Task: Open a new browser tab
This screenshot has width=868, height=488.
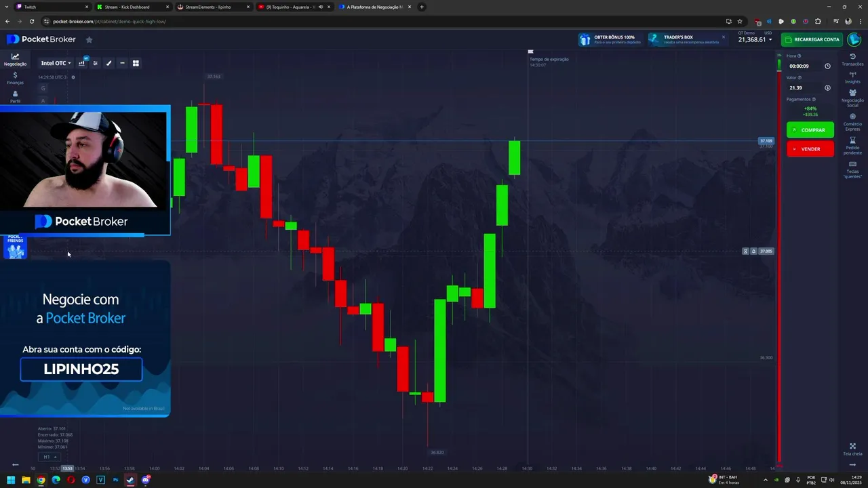Action: coord(422,7)
